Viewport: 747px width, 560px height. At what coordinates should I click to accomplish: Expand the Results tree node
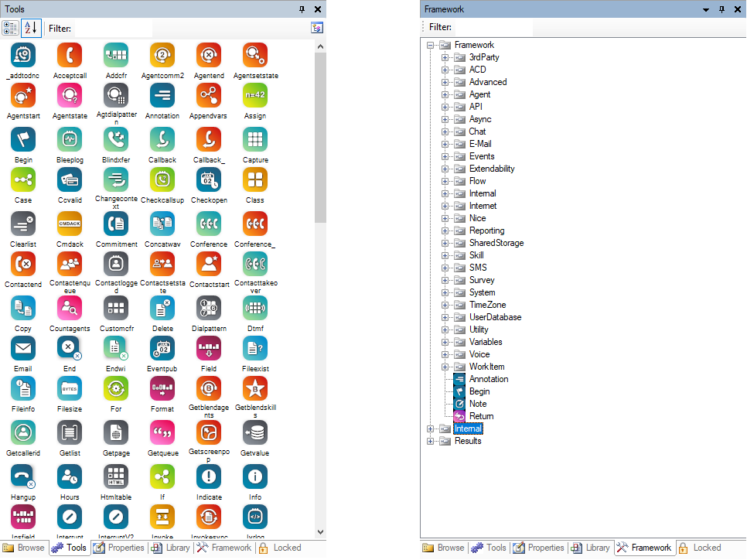431,441
